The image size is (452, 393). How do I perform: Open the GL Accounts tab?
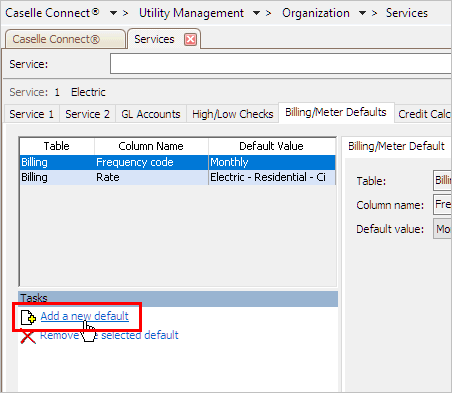[x=151, y=114]
